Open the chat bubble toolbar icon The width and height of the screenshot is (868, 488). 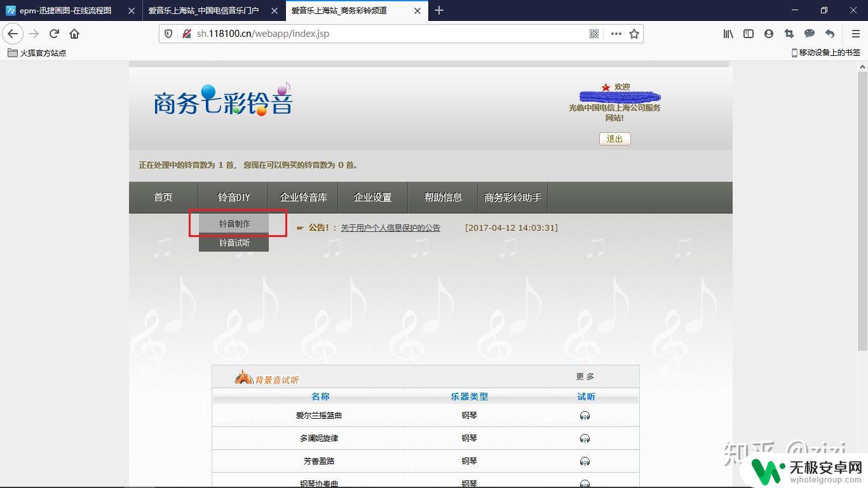[x=810, y=34]
